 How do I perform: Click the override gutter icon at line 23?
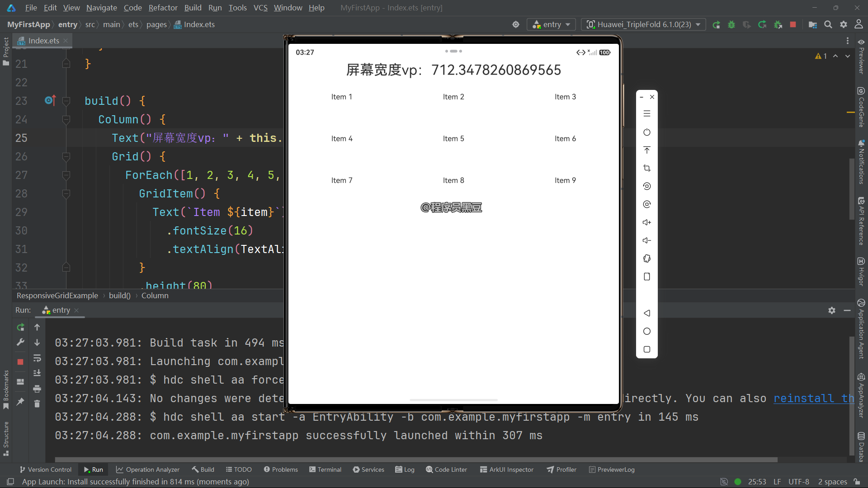(50, 100)
